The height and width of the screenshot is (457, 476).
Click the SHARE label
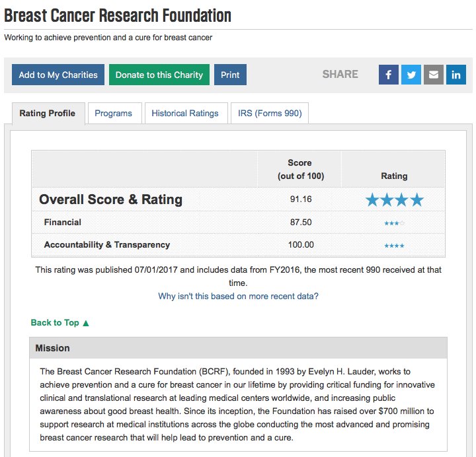[x=340, y=75]
